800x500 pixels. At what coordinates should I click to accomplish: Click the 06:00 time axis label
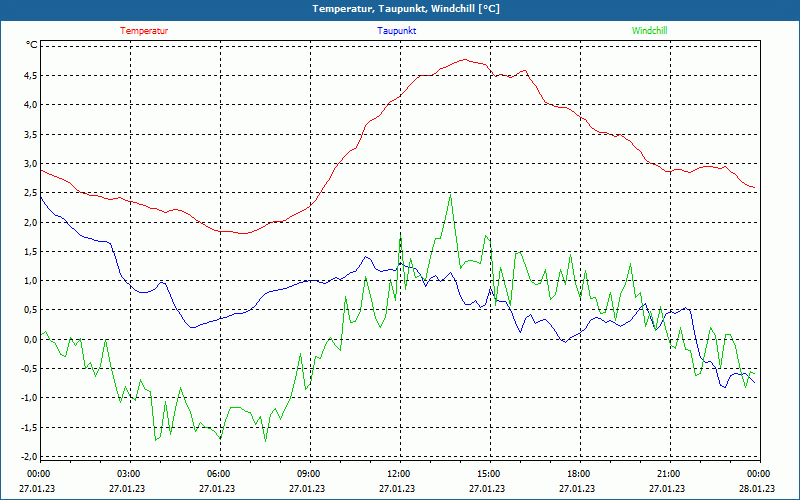pos(218,474)
